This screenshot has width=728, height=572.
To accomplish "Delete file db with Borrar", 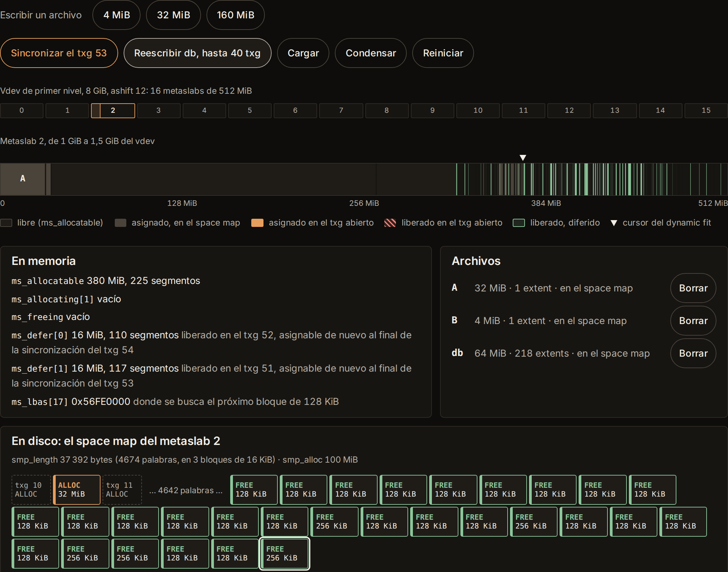I will [693, 353].
